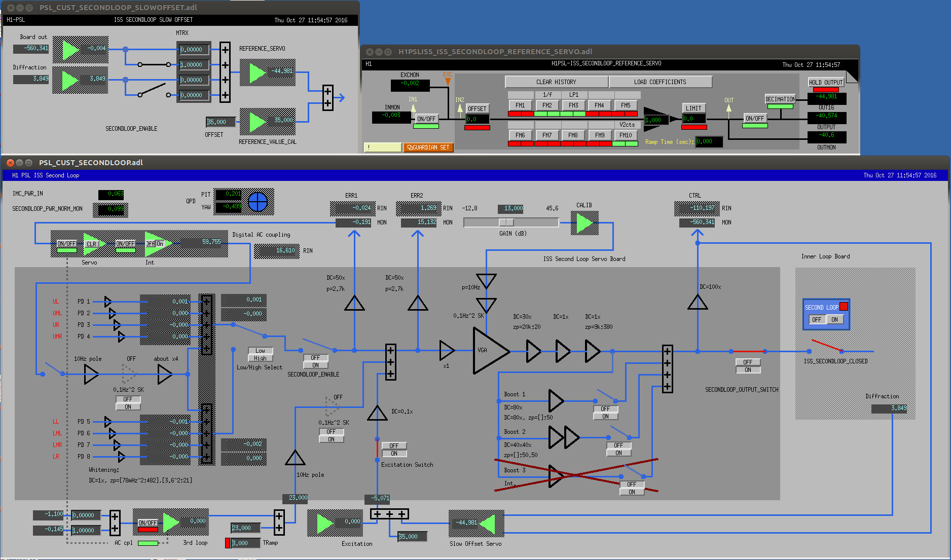Toggle FM10 V2cts filter button
This screenshot has height=560, width=951.
click(x=626, y=135)
